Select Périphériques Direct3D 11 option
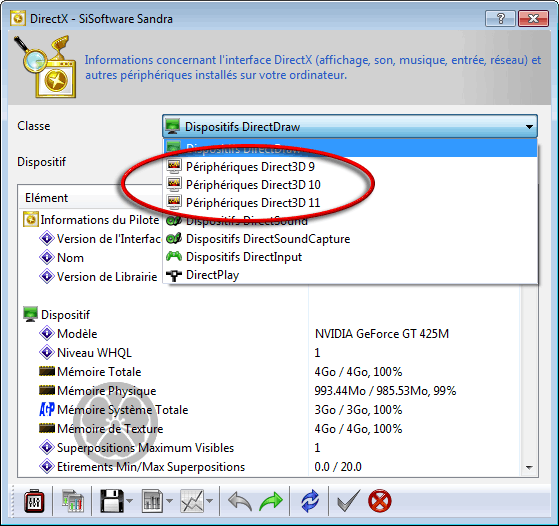The width and height of the screenshot is (559, 526). point(351,203)
